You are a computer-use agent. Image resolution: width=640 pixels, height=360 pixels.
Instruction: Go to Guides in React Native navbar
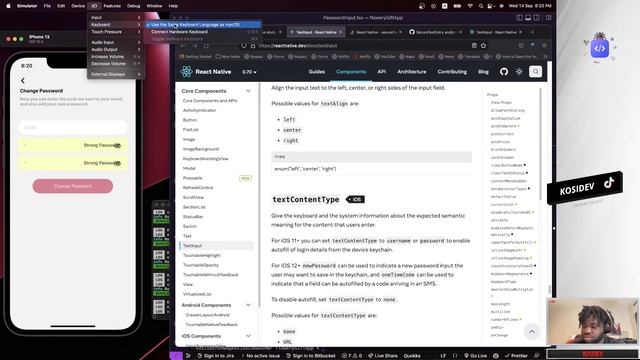(x=317, y=72)
